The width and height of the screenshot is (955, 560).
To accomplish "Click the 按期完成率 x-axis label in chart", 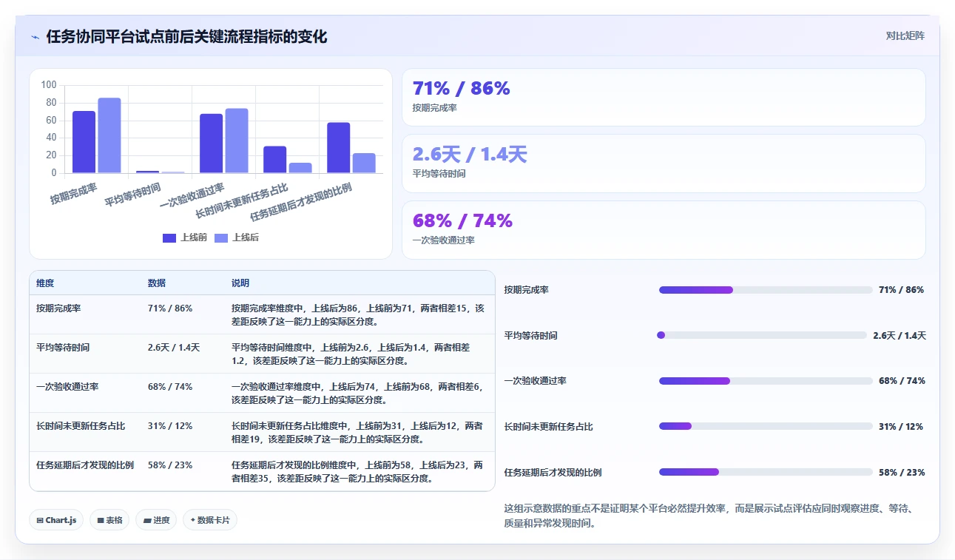I will (x=74, y=193).
